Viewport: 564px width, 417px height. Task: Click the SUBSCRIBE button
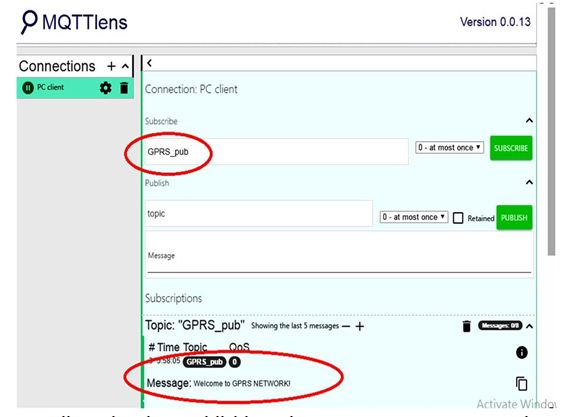(511, 148)
